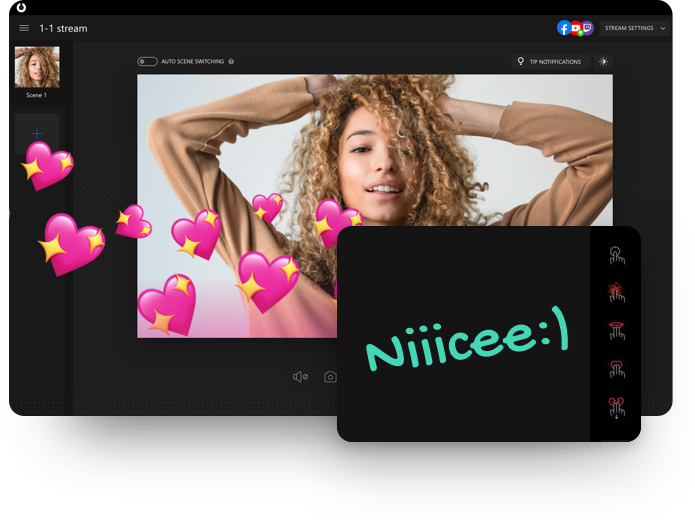This screenshot has width=695, height=520.
Task: Click the camera icon below preview
Action: (330, 377)
